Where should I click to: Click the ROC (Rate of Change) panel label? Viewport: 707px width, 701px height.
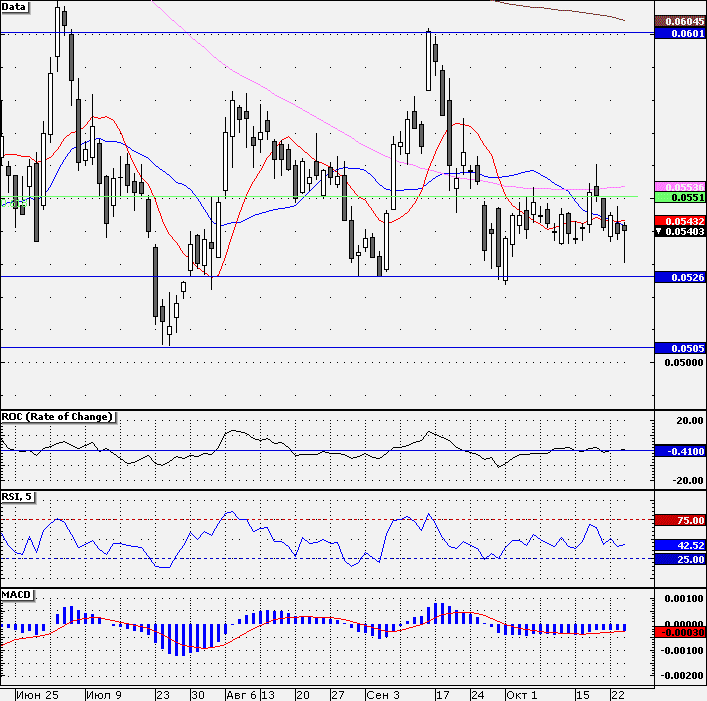[x=57, y=417]
